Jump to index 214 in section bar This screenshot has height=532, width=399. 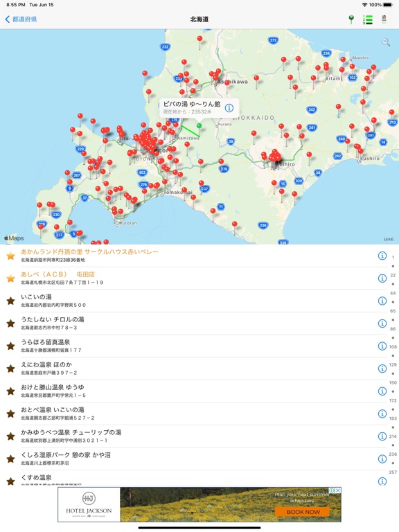(393, 436)
